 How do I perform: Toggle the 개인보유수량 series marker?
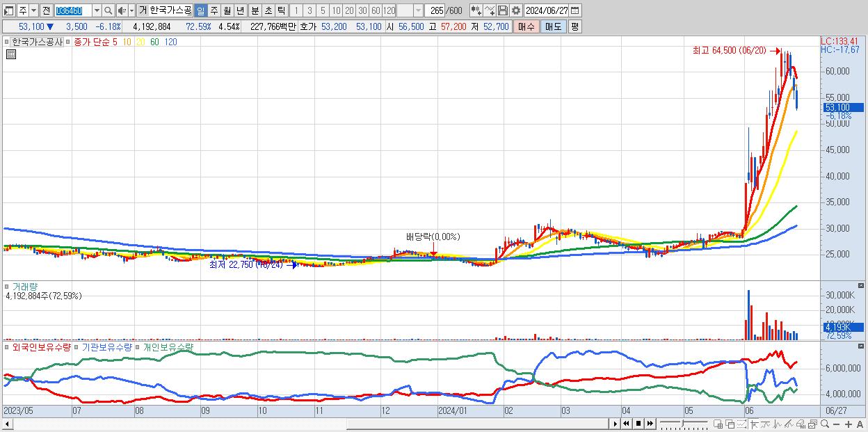(138, 346)
